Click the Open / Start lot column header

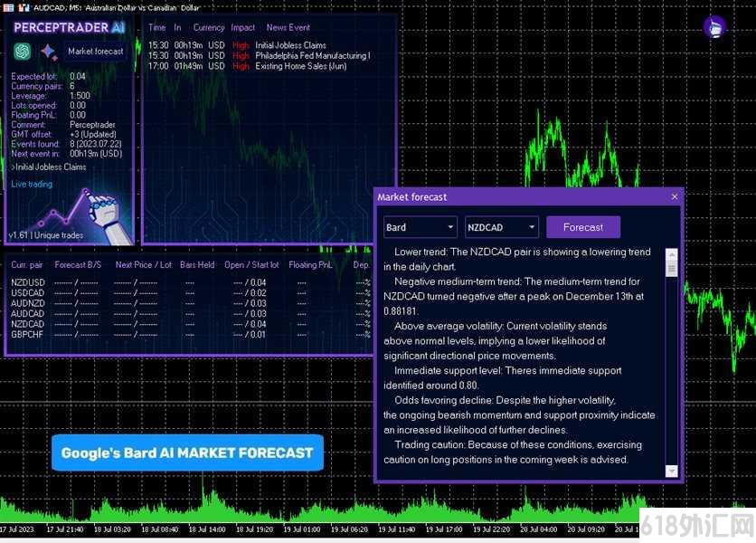(x=251, y=265)
